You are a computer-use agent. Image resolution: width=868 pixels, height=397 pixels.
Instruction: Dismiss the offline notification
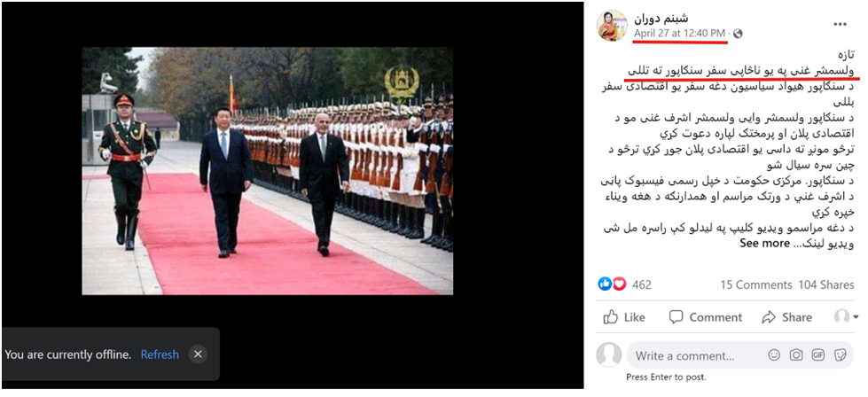point(199,354)
